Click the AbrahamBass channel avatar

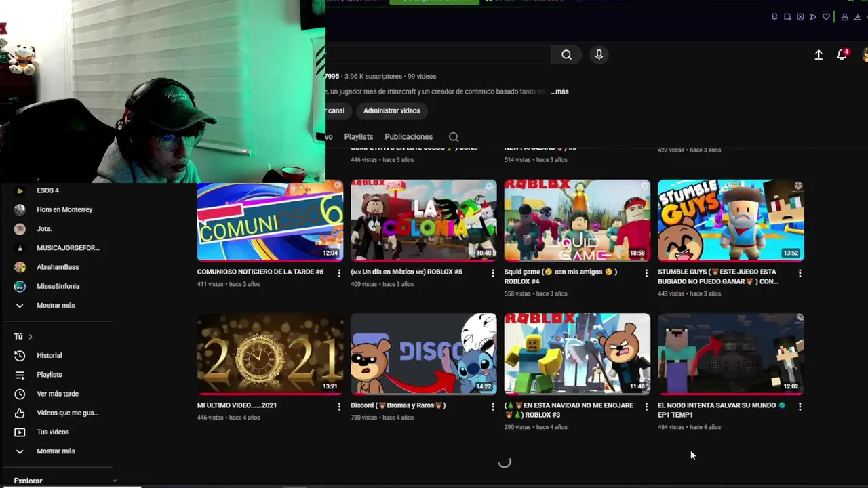20,267
